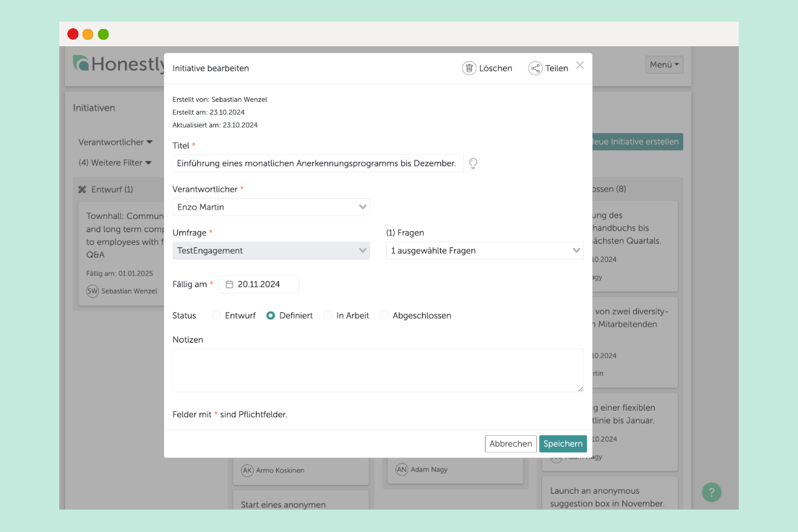Click the Notizen text area resize handle
798x532 pixels.
coord(580,388)
